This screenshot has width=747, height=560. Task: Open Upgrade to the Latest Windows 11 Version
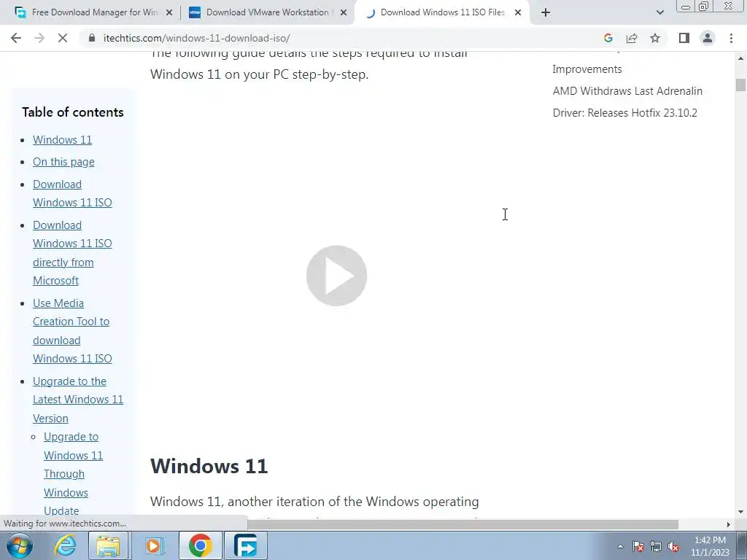coord(78,400)
